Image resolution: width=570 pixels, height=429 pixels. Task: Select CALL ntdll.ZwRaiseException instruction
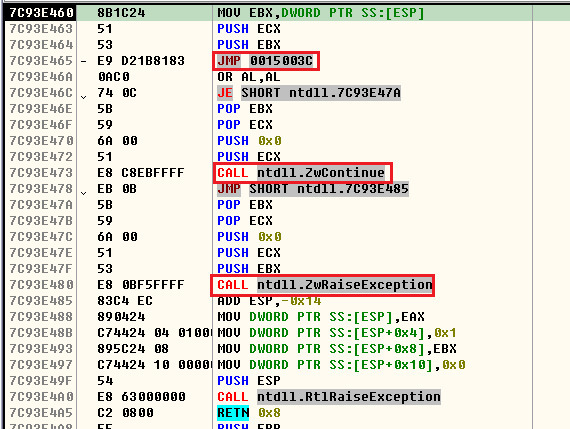coord(325,285)
